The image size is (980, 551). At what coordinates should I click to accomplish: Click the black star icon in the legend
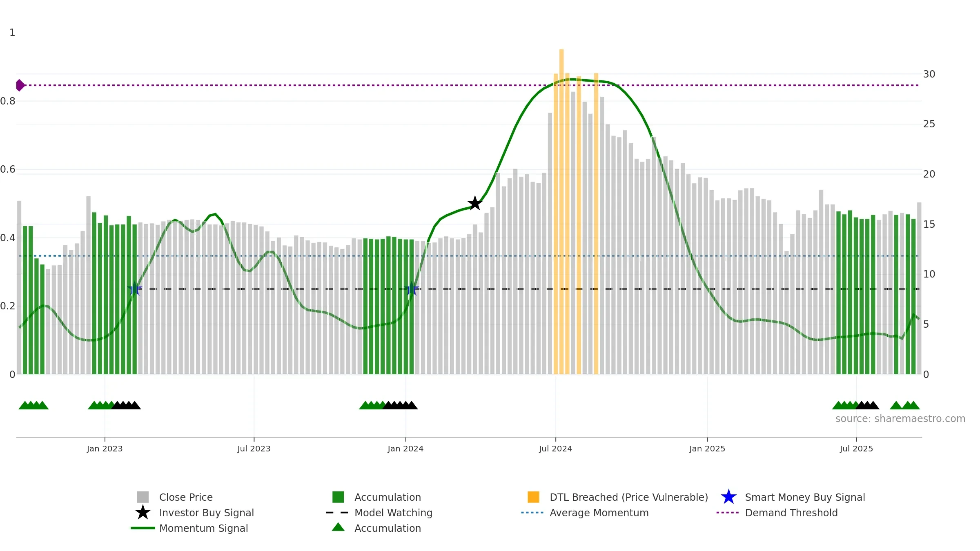143,513
